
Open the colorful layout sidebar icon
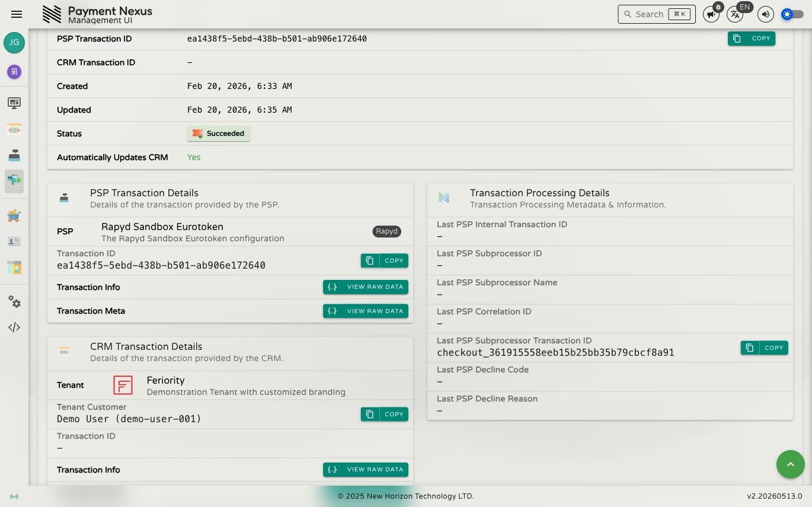coord(14,267)
